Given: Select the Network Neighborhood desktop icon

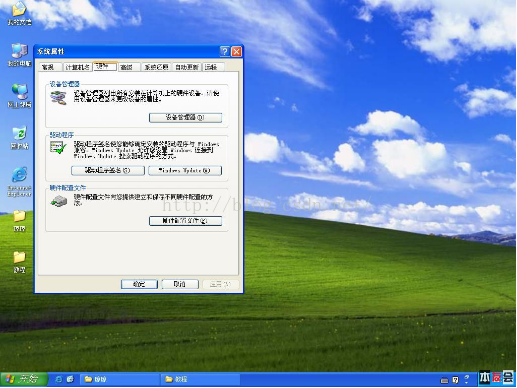Looking at the screenshot, I should (19, 96).
